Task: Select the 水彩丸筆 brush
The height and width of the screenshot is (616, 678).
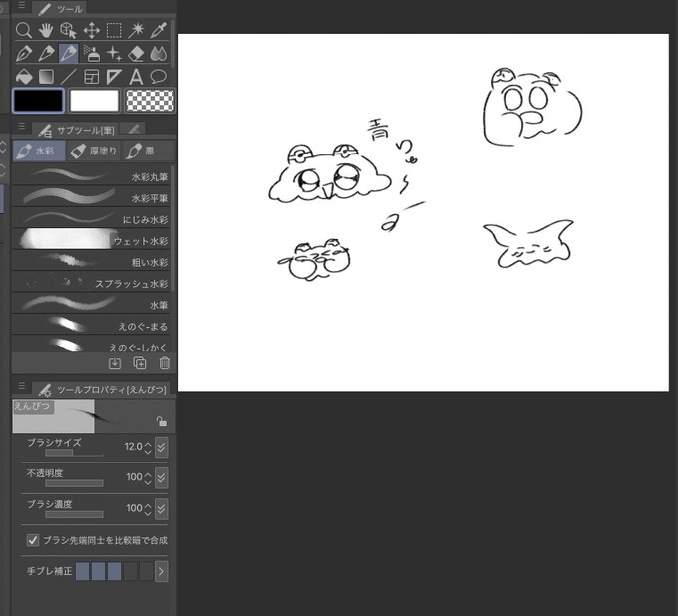Action: click(x=92, y=174)
